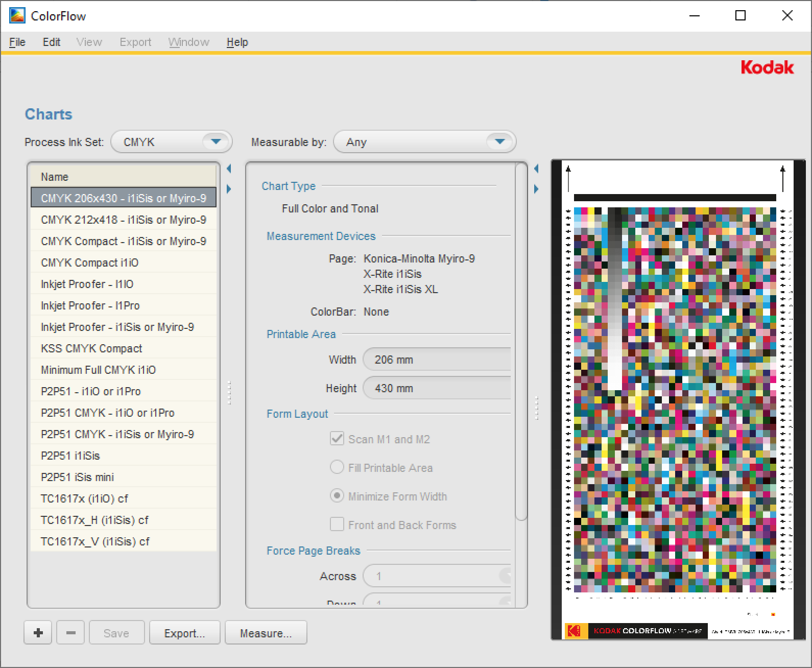
Task: Click the Kodak logo
Action: [767, 67]
